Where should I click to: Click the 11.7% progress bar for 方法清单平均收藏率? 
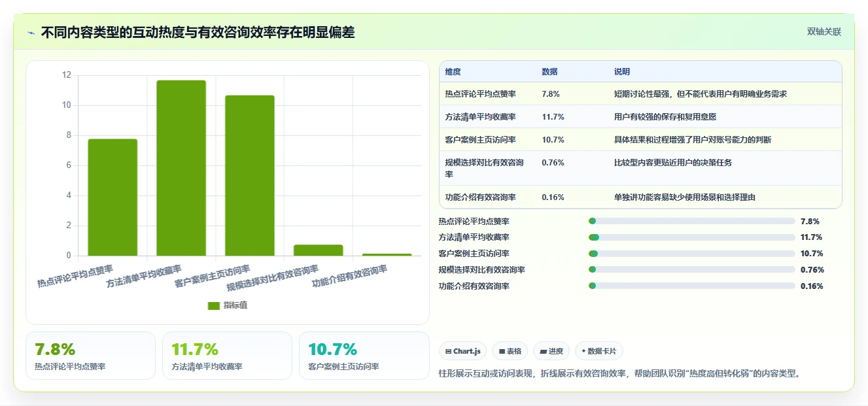tap(692, 237)
